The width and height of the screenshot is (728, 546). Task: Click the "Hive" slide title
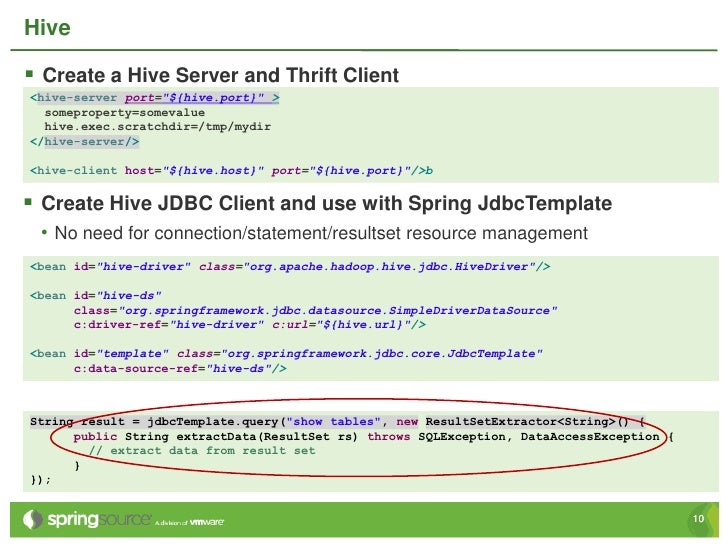[47, 27]
